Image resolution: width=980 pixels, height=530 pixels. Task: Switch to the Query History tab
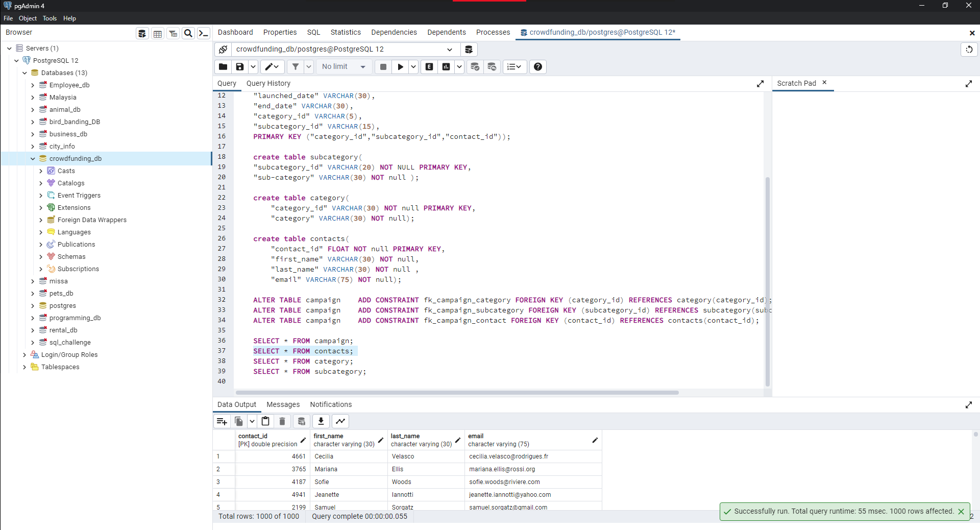tap(268, 83)
